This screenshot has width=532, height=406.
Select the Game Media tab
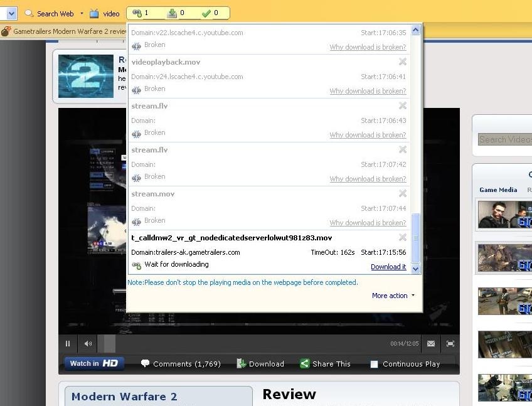coord(498,190)
